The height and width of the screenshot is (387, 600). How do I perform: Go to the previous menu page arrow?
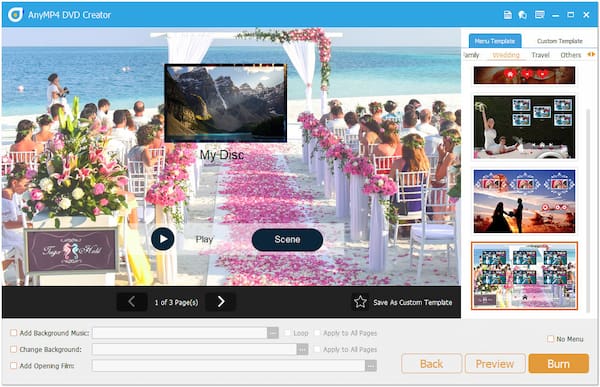pyautogui.click(x=132, y=302)
